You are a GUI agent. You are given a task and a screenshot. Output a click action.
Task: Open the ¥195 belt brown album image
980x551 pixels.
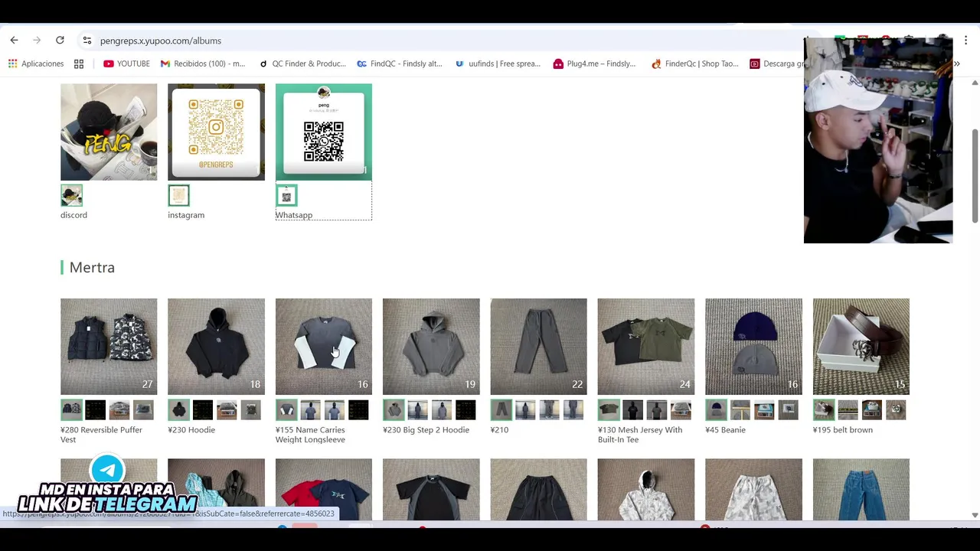point(861,347)
